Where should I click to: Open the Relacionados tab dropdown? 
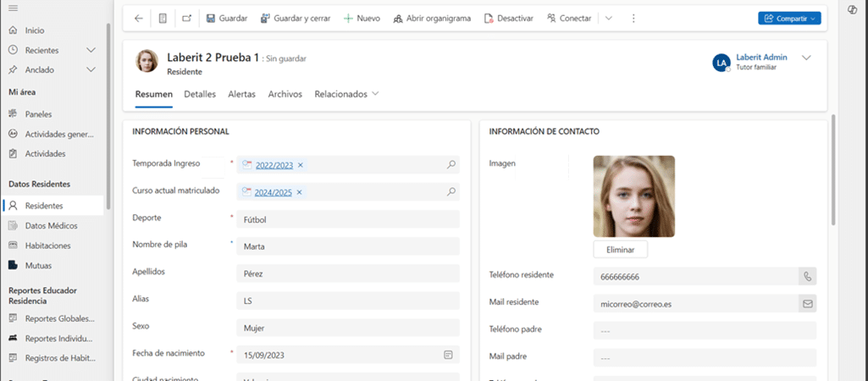point(346,94)
